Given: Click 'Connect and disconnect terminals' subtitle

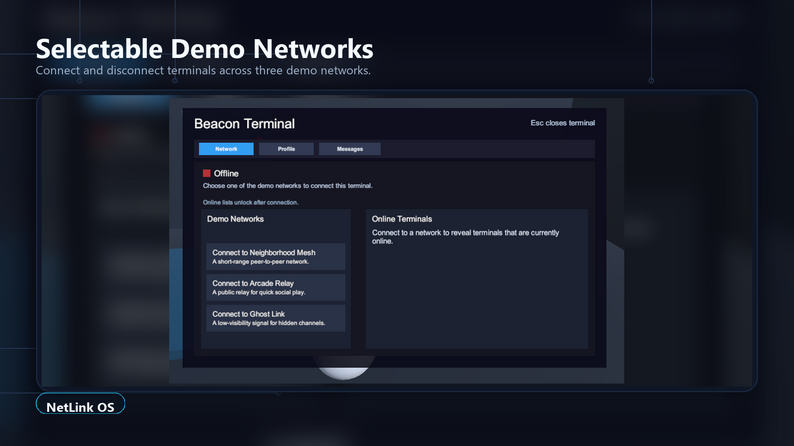Looking at the screenshot, I should pos(203,70).
